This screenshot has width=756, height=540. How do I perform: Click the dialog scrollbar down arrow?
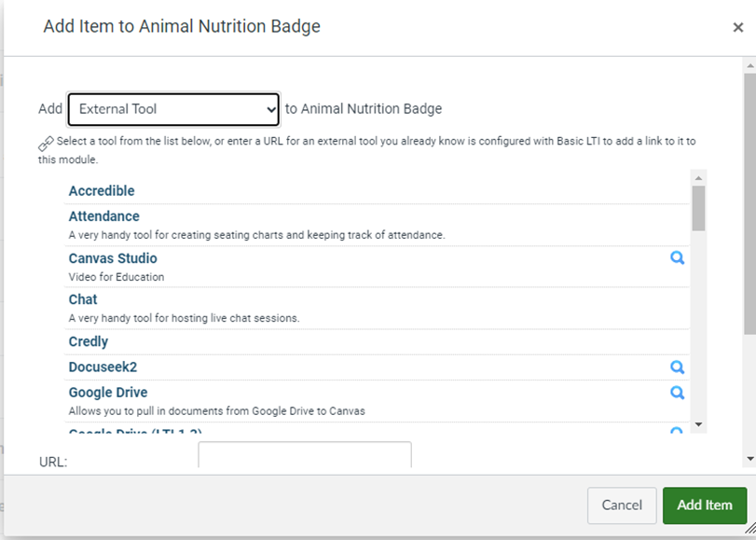coord(749,459)
